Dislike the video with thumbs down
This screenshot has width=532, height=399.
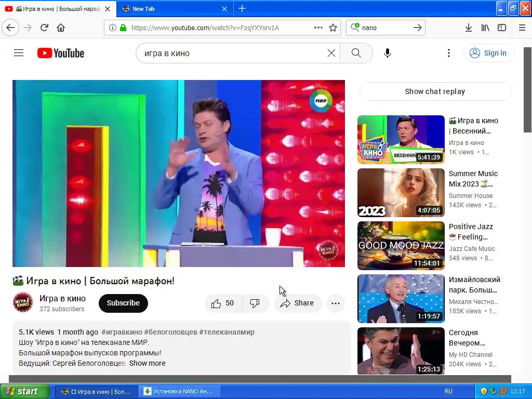pyautogui.click(x=255, y=303)
